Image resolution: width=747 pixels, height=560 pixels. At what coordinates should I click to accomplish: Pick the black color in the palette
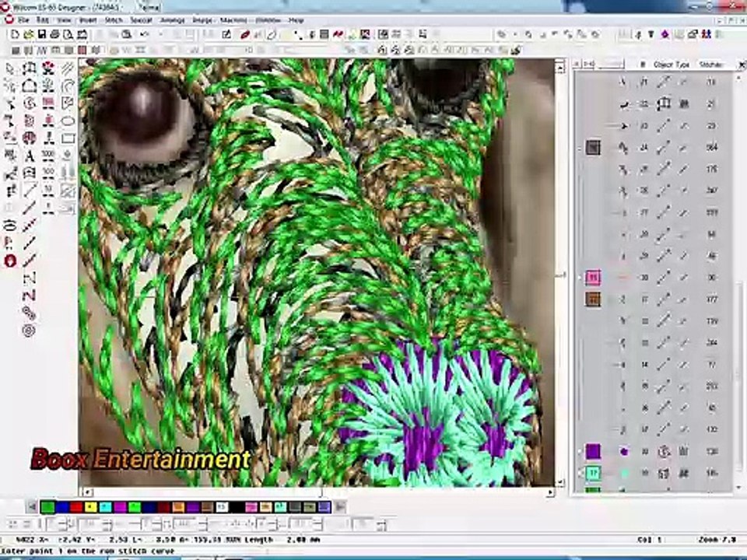click(237, 507)
